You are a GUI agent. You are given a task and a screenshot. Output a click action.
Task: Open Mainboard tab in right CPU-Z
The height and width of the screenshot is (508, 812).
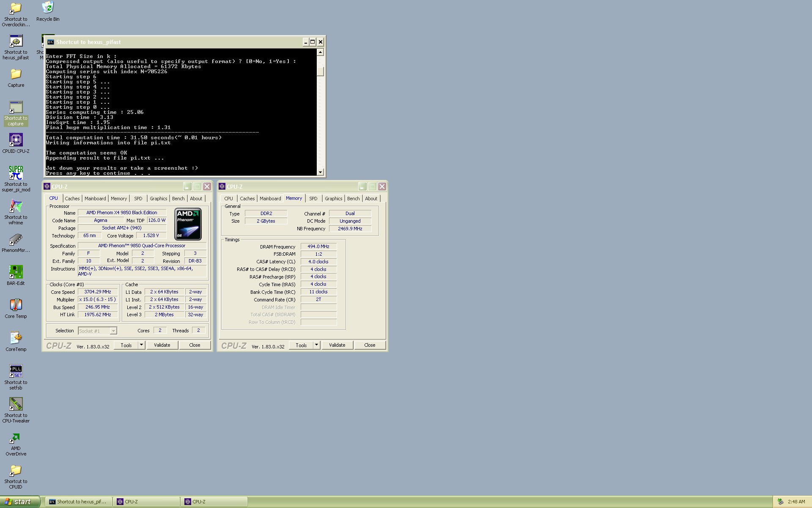coord(270,199)
